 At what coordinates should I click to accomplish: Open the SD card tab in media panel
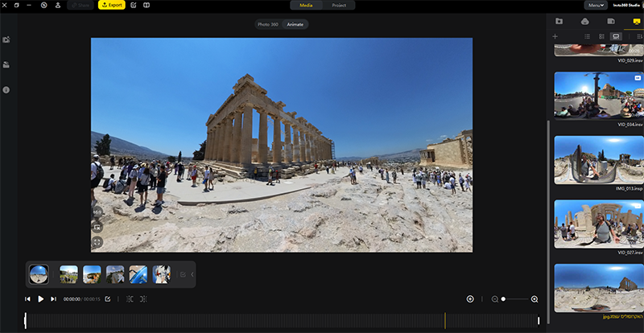(x=611, y=22)
